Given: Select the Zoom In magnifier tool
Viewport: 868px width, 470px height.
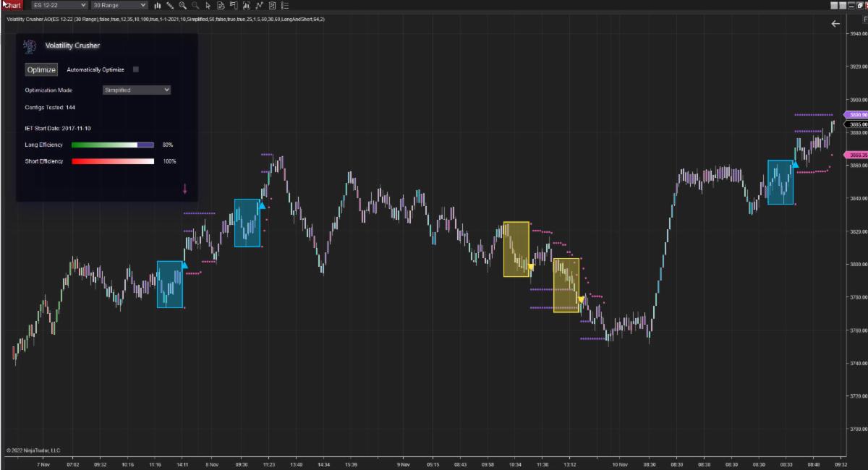Looking at the screenshot, I should point(182,6).
